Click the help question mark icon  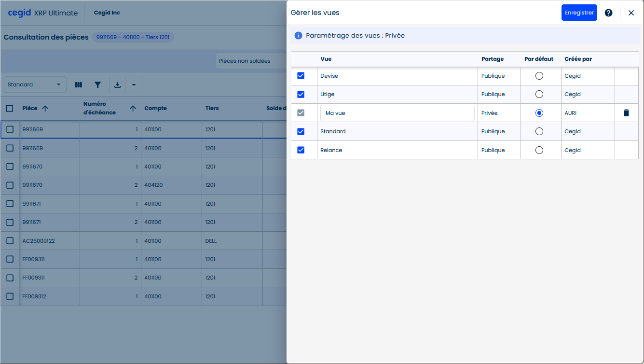[608, 13]
